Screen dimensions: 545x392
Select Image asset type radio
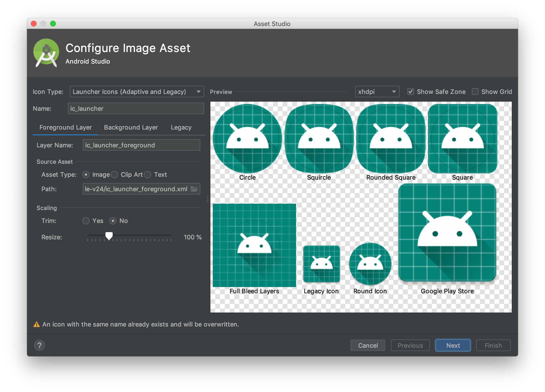(86, 175)
